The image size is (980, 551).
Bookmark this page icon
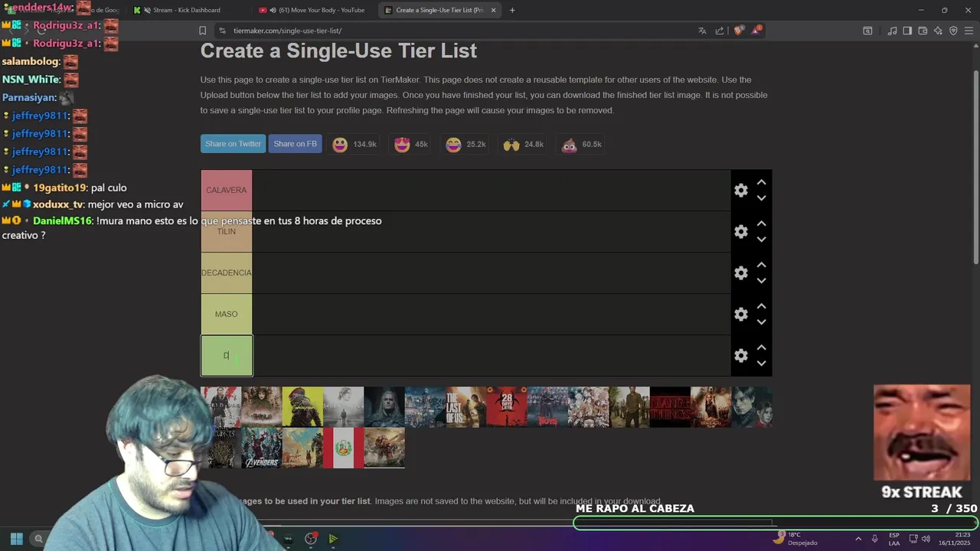202,31
